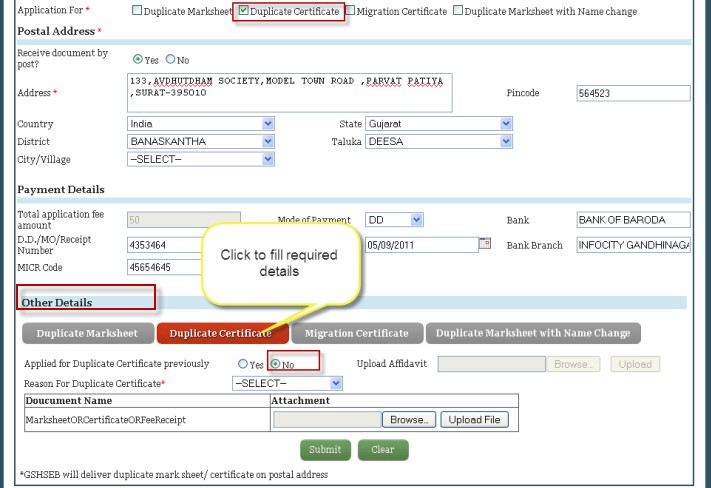711x488 pixels.
Task: Click into the Pincode input field
Action: pyautogui.click(x=633, y=93)
